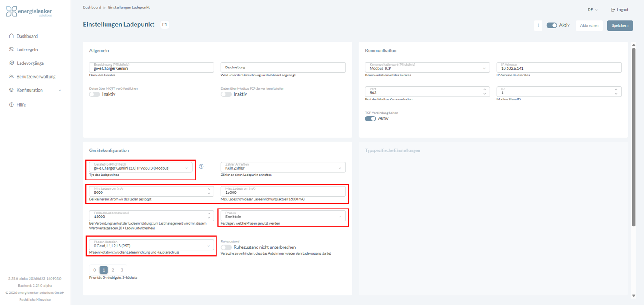Screen dimensions: 644x305
Task: Select priority 1 button
Action: pos(104,270)
